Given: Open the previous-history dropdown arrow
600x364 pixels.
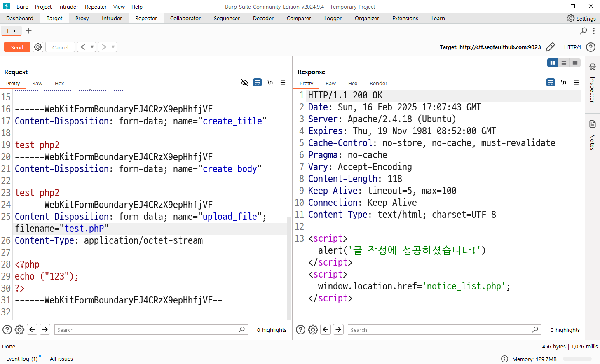Looking at the screenshot, I should point(92,47).
